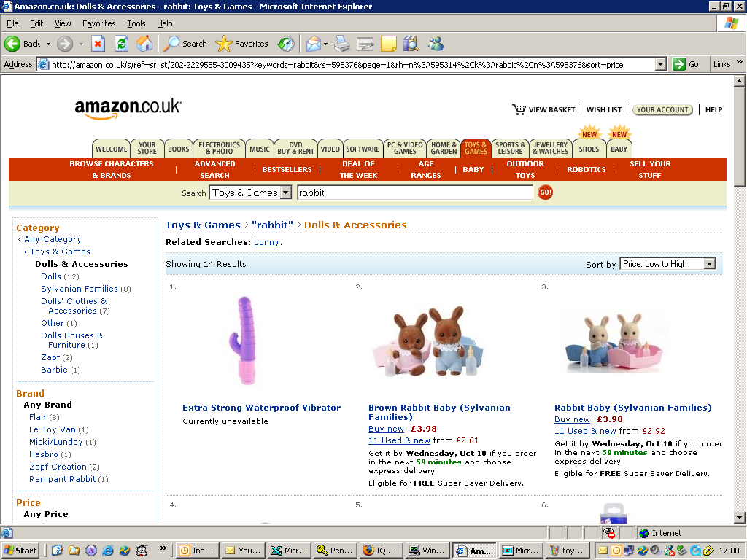Open the Inbox taskbar item
This screenshot has height=560, width=747.
[x=198, y=551]
